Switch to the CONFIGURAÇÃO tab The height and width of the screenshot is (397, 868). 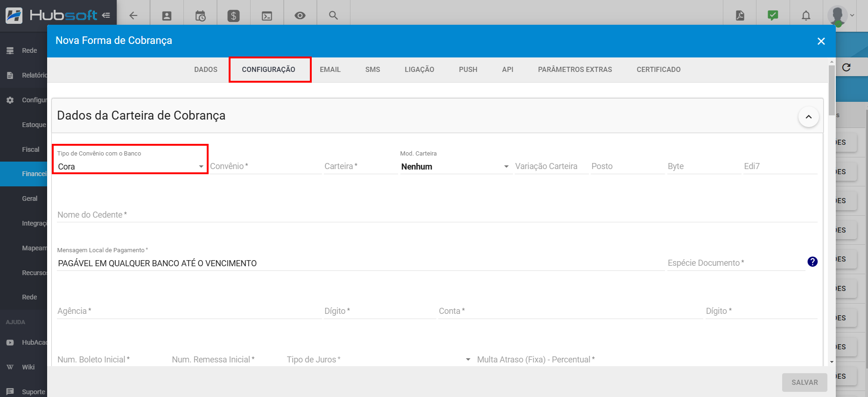269,70
